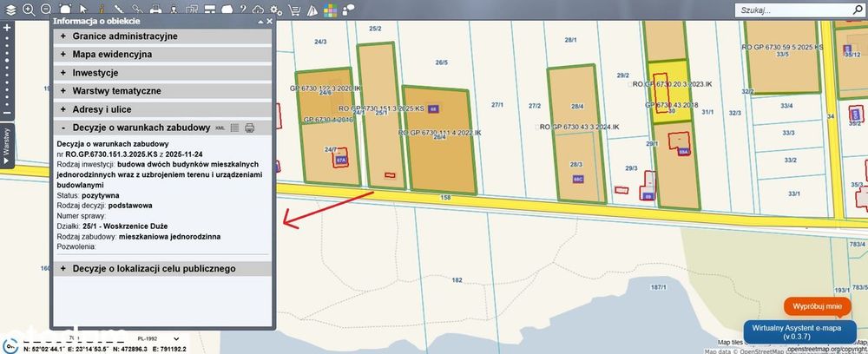Expand the Mapa ewidencyjna section
Viewport: 868px width, 354px height.
pyautogui.click(x=162, y=55)
